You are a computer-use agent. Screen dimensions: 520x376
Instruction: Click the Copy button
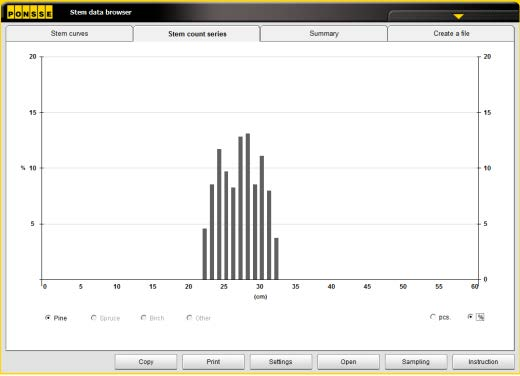click(x=146, y=362)
